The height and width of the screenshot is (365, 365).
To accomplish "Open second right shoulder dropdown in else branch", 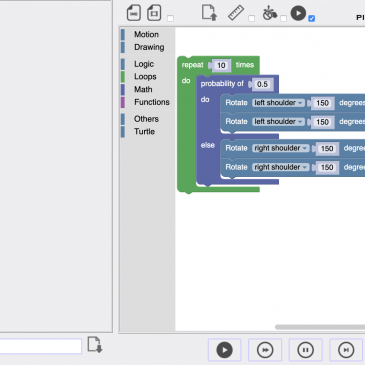I will pos(281,167).
